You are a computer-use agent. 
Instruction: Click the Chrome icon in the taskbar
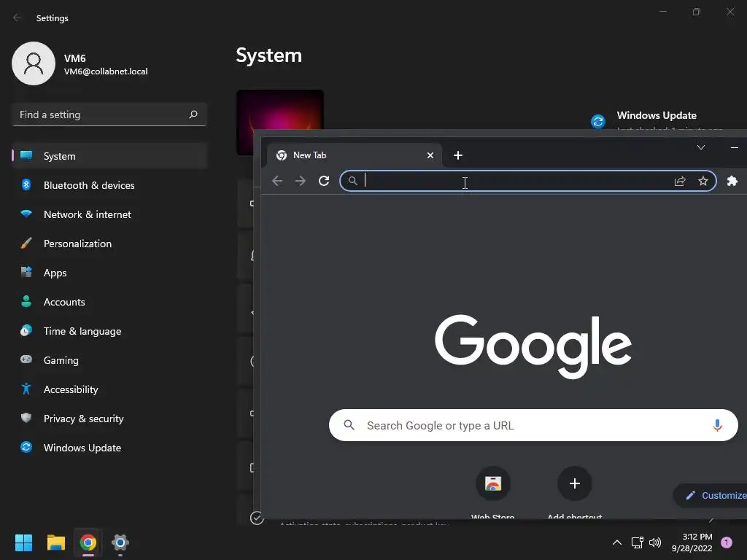click(x=88, y=542)
